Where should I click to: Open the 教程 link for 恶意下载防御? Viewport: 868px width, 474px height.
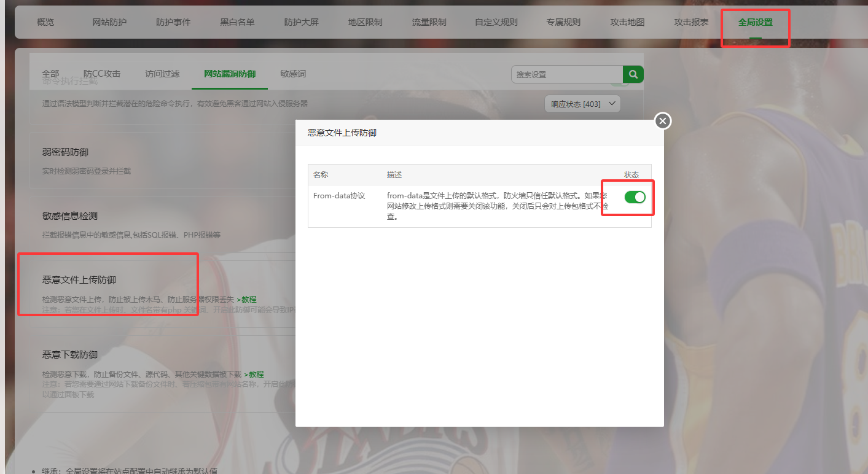tap(256, 374)
